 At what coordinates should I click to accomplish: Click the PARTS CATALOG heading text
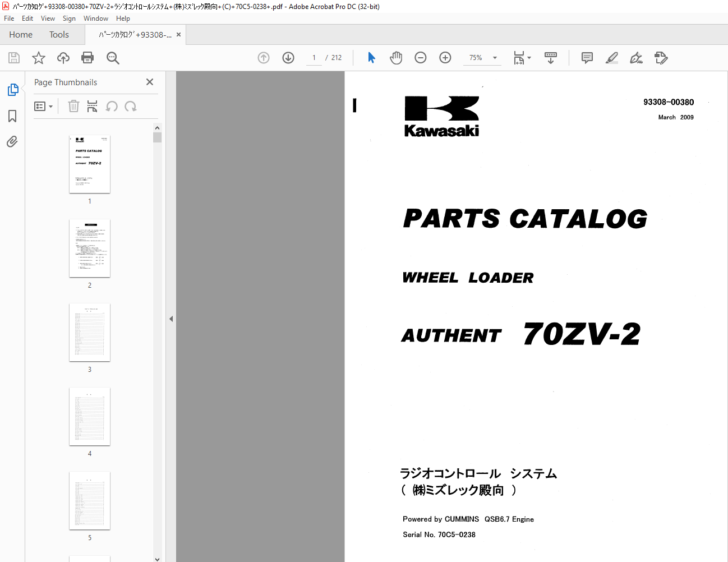525,219
